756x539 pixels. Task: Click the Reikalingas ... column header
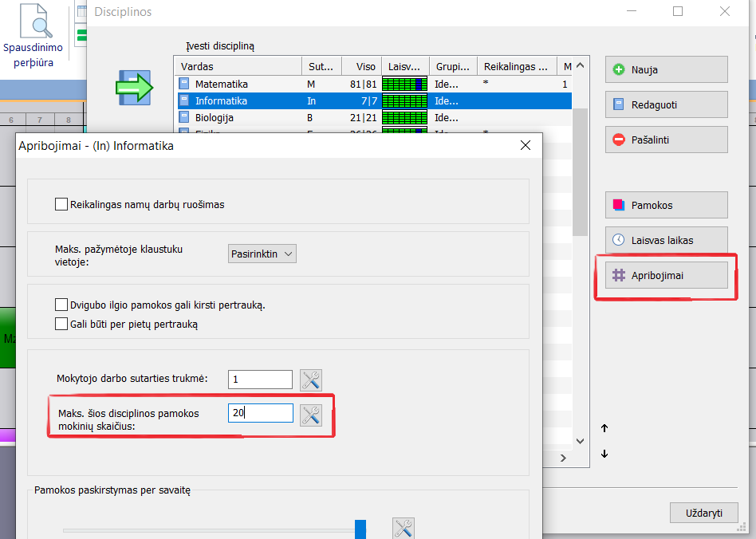click(517, 66)
